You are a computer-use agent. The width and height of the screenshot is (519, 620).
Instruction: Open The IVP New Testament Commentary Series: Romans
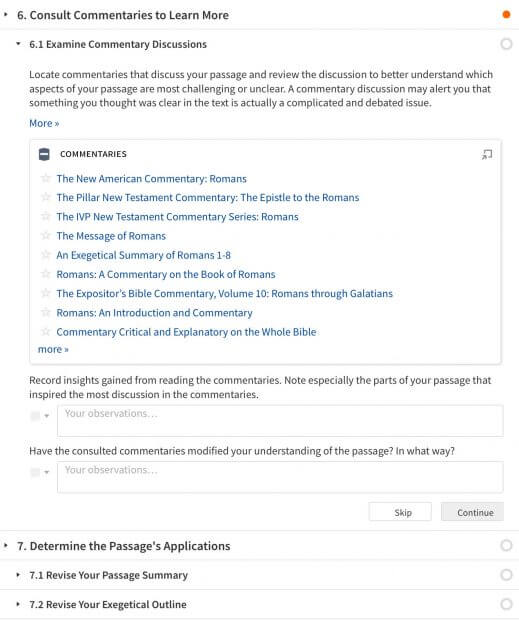[x=177, y=217]
